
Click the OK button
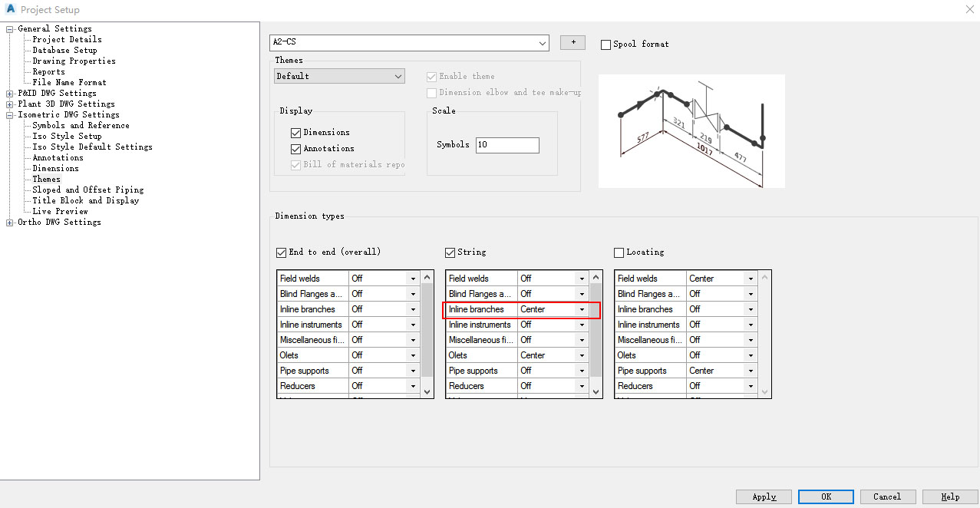click(x=826, y=496)
